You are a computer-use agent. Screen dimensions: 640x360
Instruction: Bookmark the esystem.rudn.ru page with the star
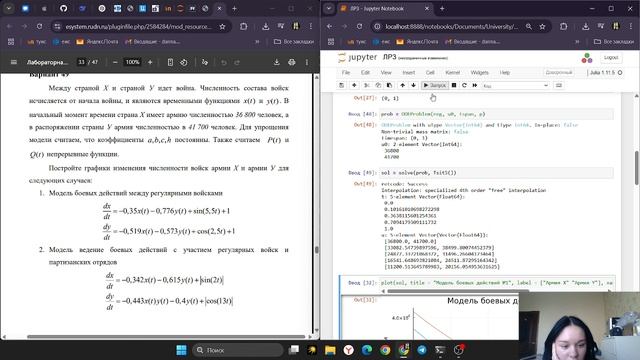[x=222, y=26]
